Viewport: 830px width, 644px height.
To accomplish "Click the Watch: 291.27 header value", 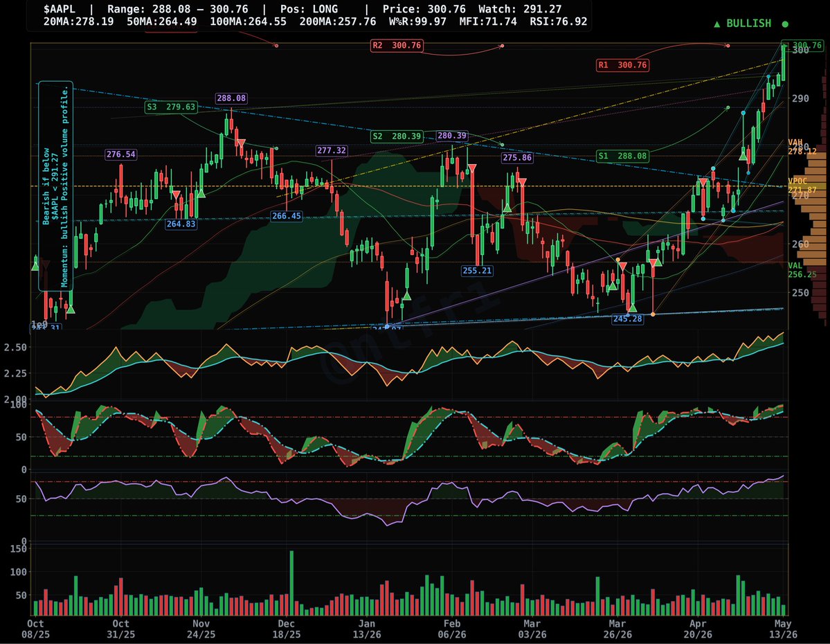I will 520,9.
